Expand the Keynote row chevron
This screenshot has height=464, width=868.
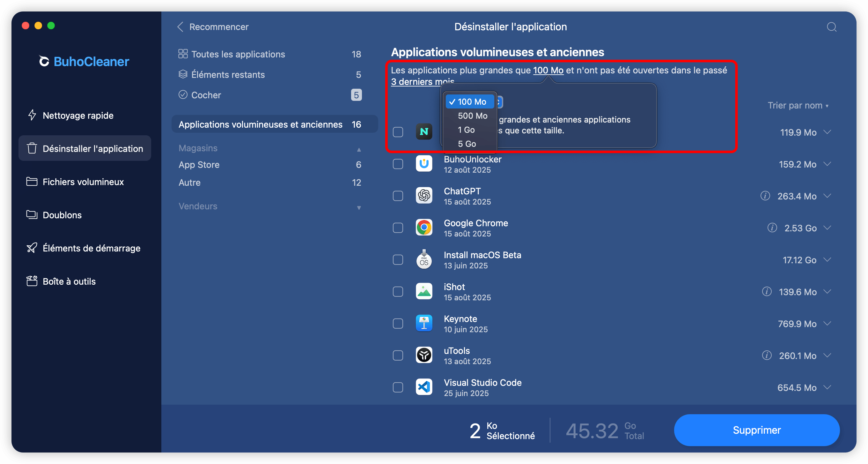click(x=827, y=323)
